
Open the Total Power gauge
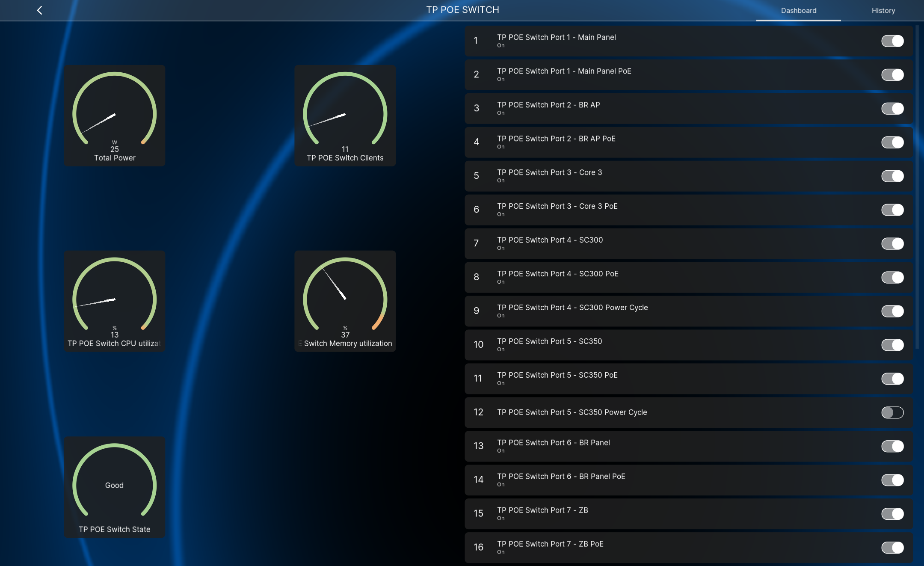pyautogui.click(x=115, y=116)
